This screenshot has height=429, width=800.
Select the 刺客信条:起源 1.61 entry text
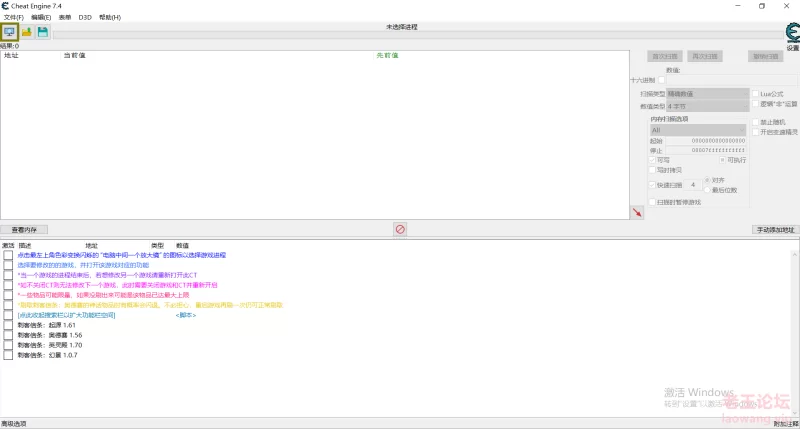click(x=46, y=325)
